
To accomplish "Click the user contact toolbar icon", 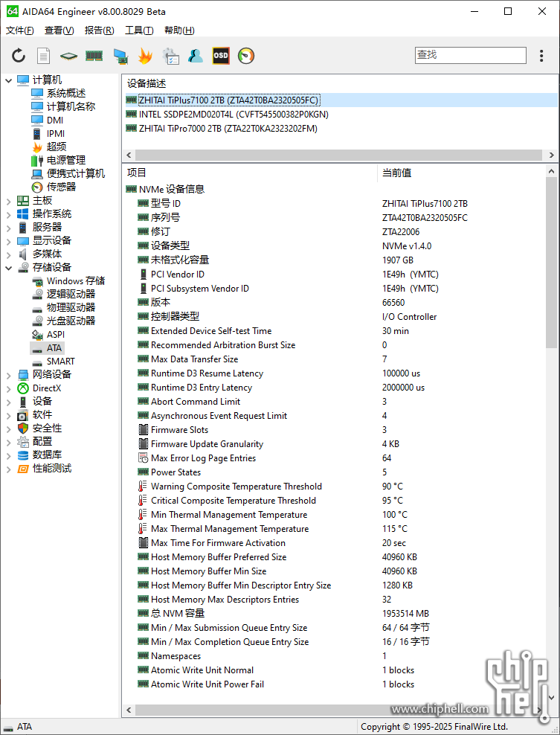I will (196, 56).
